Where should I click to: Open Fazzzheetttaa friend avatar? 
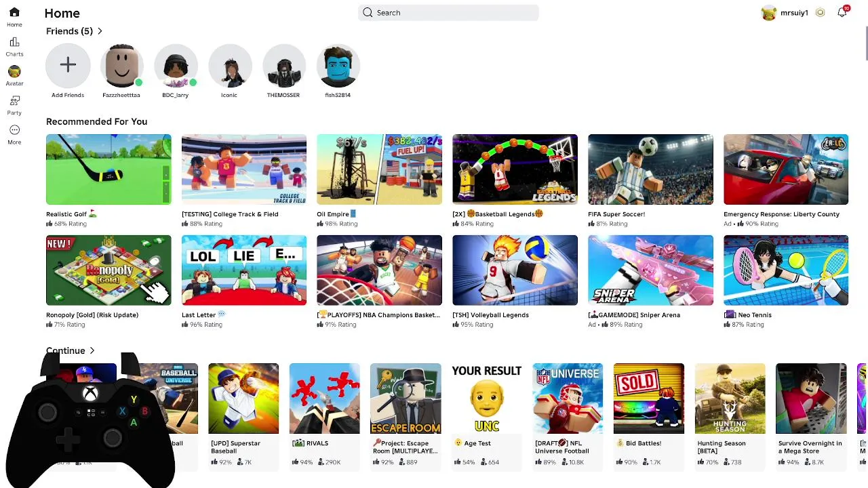pyautogui.click(x=122, y=65)
